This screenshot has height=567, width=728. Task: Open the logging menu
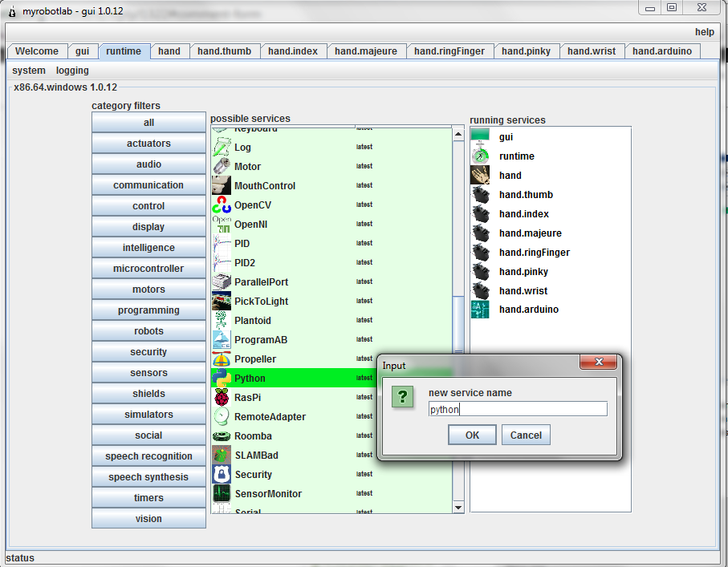pyautogui.click(x=72, y=71)
